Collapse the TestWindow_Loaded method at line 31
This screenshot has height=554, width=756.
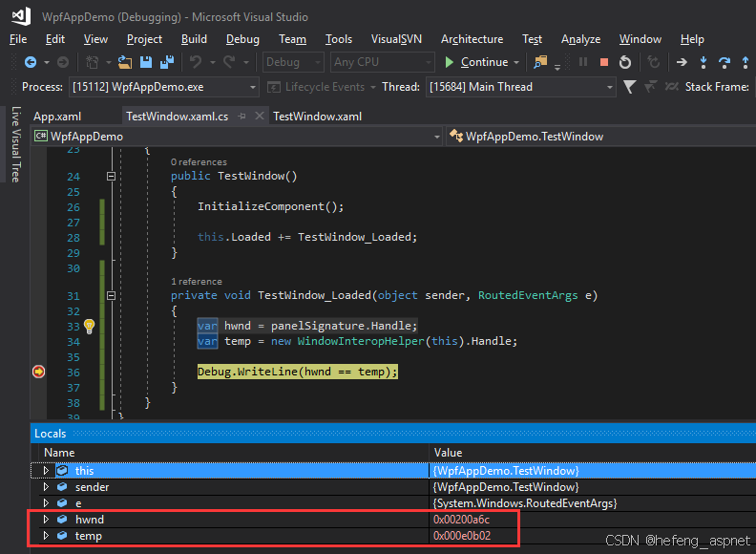[111, 295]
